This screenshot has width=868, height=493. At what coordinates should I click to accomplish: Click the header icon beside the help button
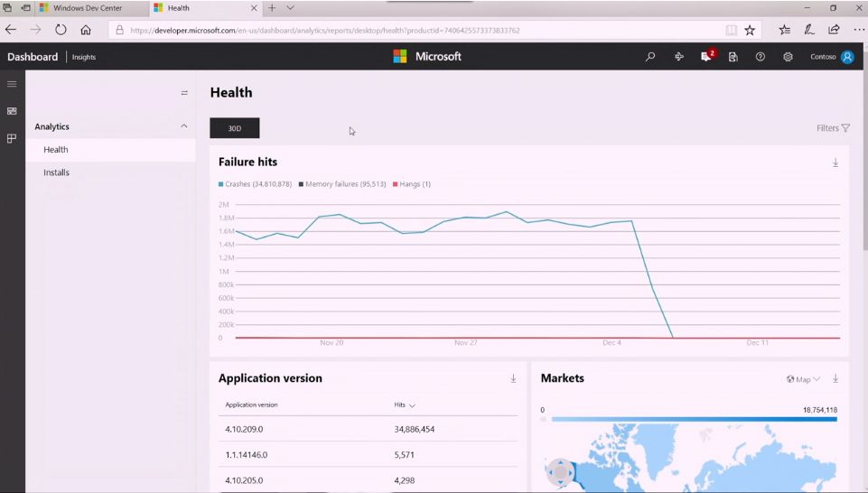pos(733,57)
